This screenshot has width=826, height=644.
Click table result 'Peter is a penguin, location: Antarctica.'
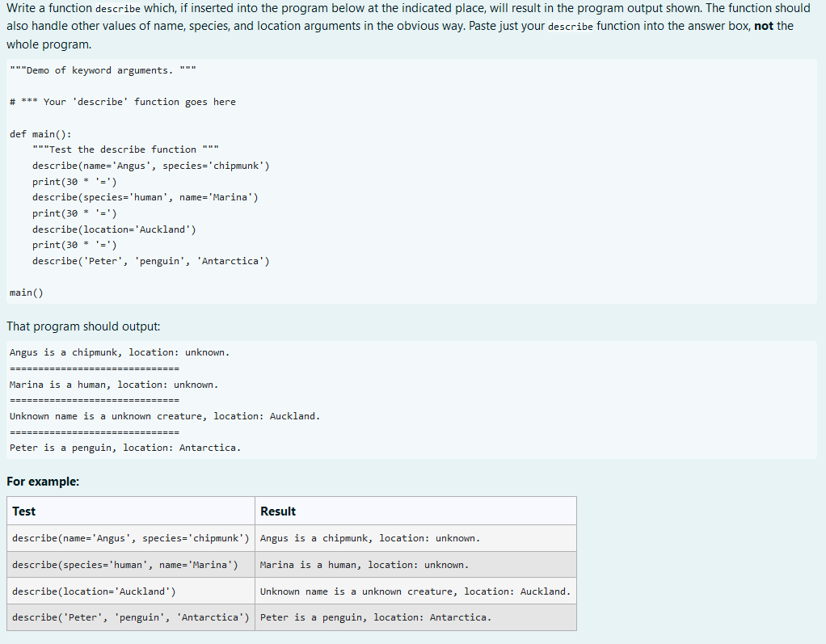415,617
